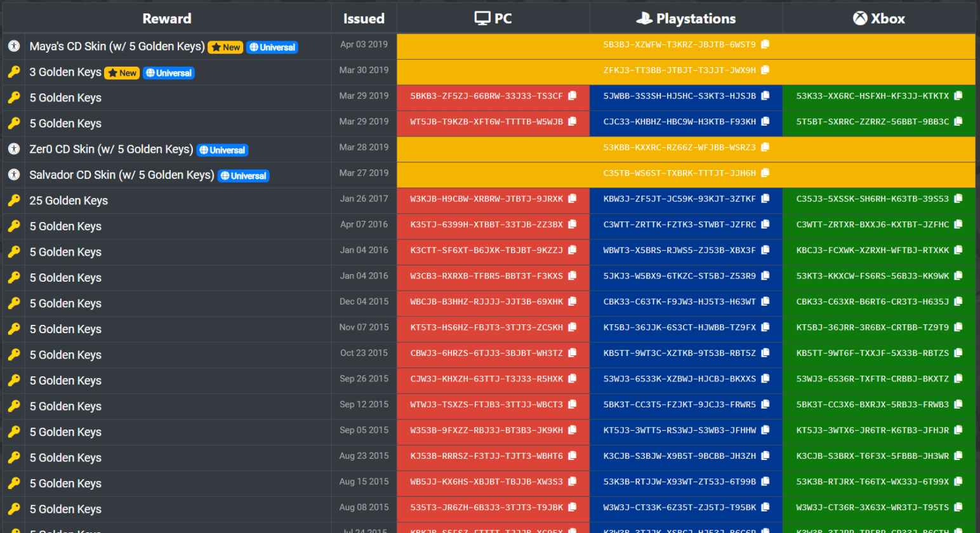Click the PlayStation logo in the header

click(644, 18)
